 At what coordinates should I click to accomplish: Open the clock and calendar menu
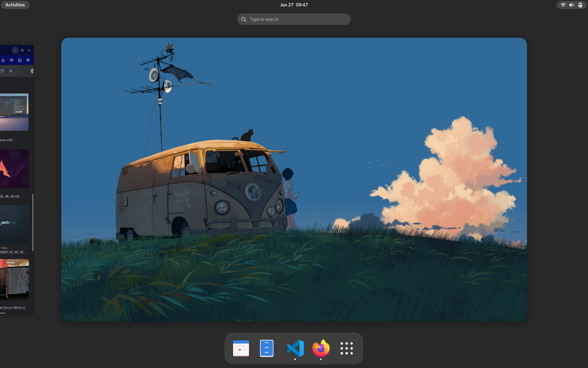pyautogui.click(x=294, y=5)
